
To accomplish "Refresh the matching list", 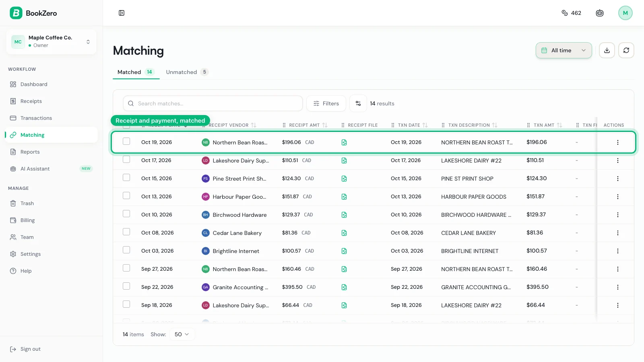I will tap(626, 50).
